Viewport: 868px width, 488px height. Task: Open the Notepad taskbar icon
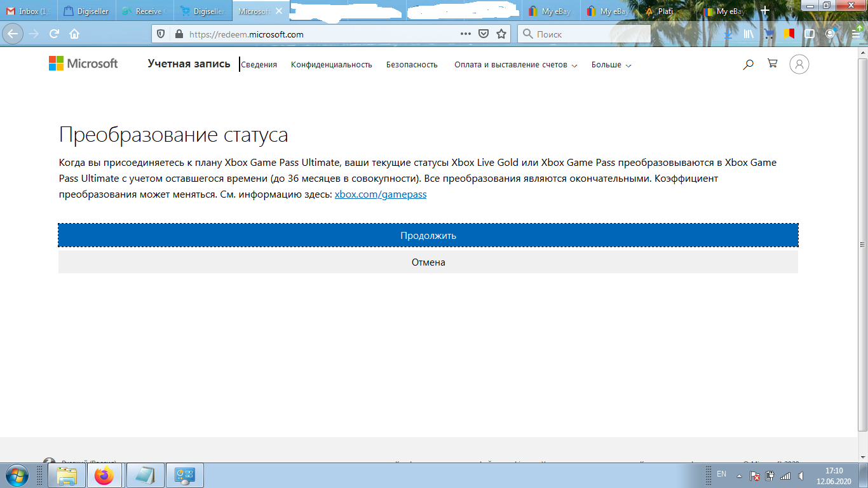(x=146, y=475)
